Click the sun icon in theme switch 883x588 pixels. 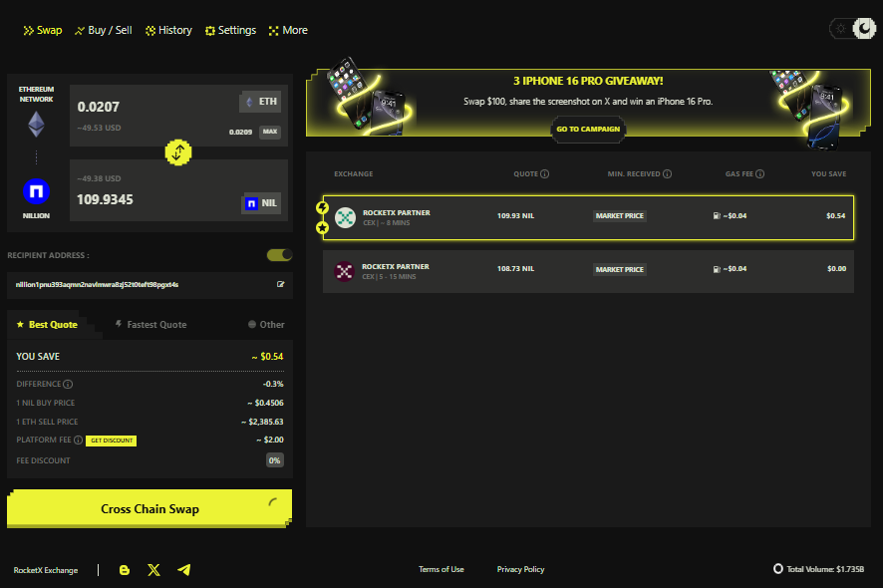pos(841,28)
